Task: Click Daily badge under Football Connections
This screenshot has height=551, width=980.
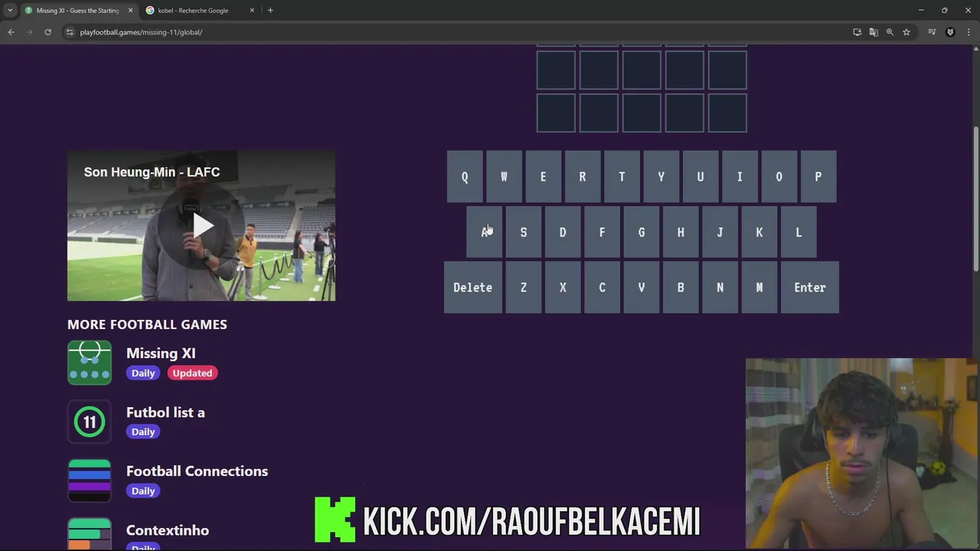Action: [143, 491]
